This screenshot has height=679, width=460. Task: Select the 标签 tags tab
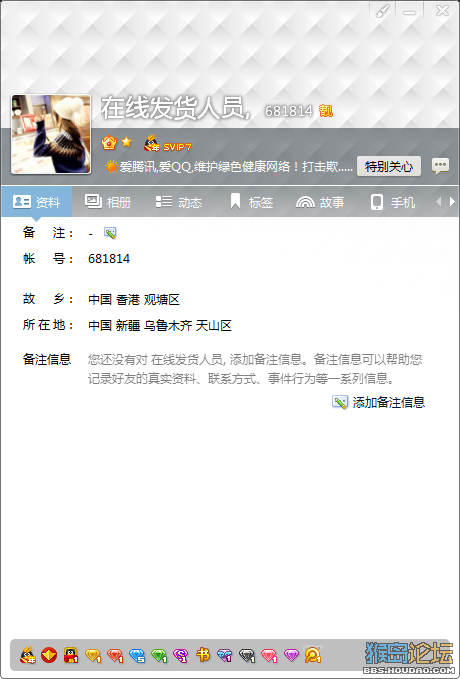pyautogui.click(x=252, y=202)
